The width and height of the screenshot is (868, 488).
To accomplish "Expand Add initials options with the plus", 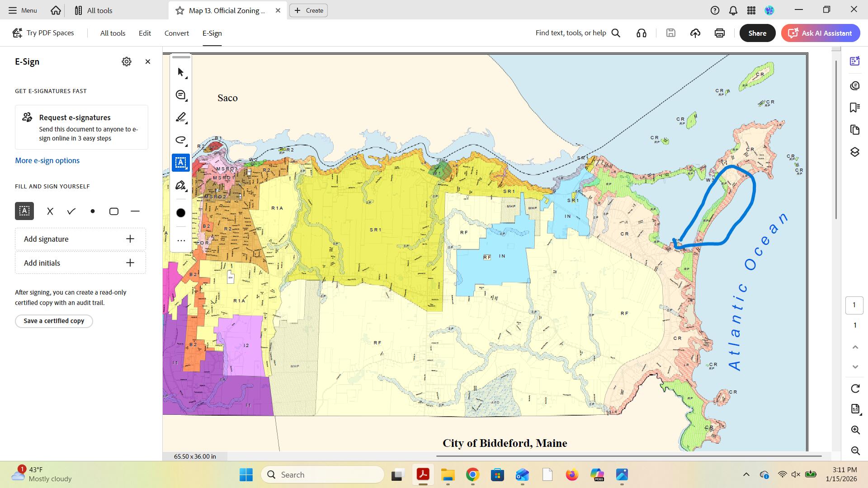I will click(131, 263).
